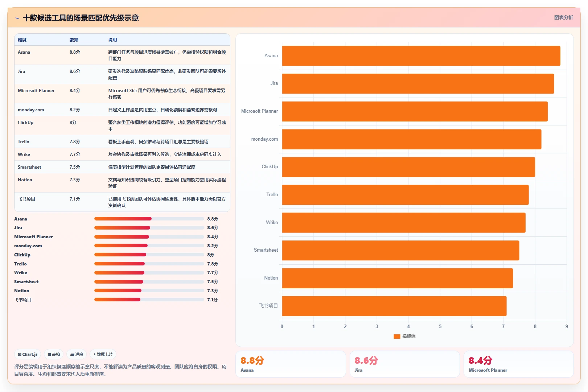Click the 飞书项目 description about 已使用飞书的团队

[167, 202]
